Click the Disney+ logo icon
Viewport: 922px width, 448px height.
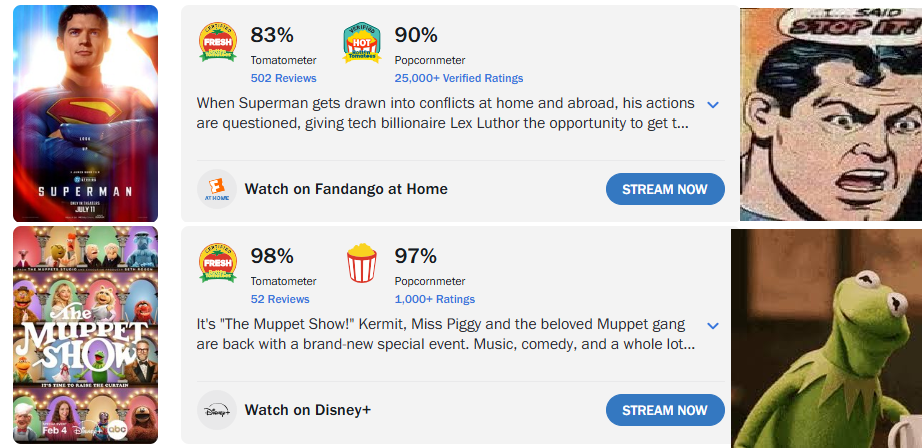(x=217, y=410)
